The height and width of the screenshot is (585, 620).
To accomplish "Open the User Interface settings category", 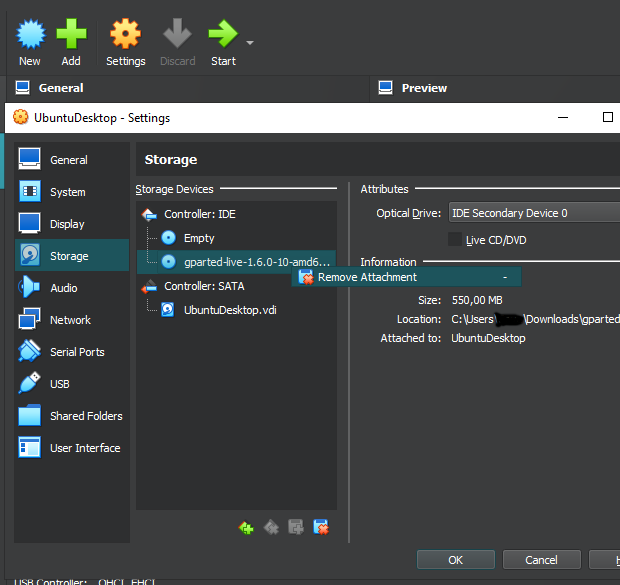I will click(72, 448).
